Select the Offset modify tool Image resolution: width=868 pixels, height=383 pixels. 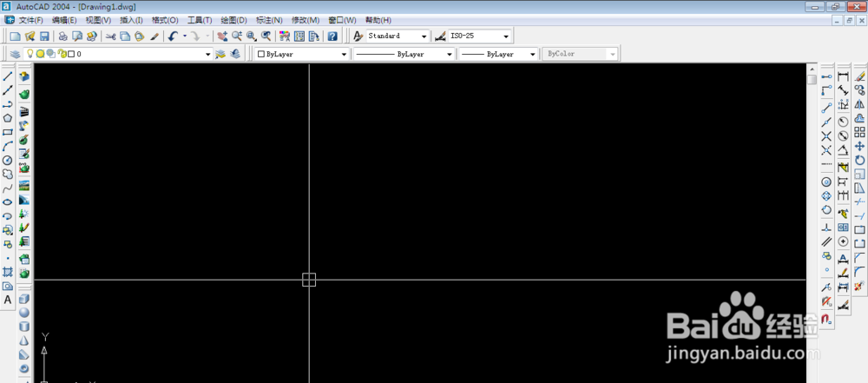point(859,118)
